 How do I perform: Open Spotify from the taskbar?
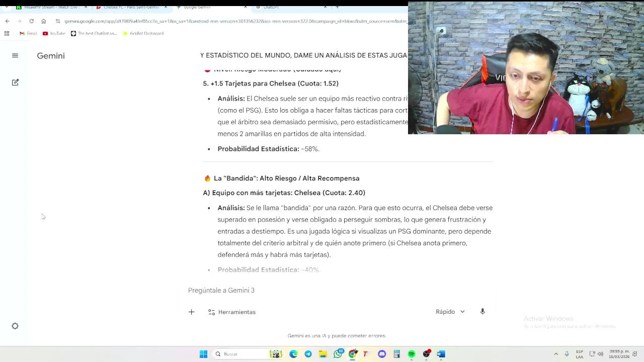tap(412, 354)
